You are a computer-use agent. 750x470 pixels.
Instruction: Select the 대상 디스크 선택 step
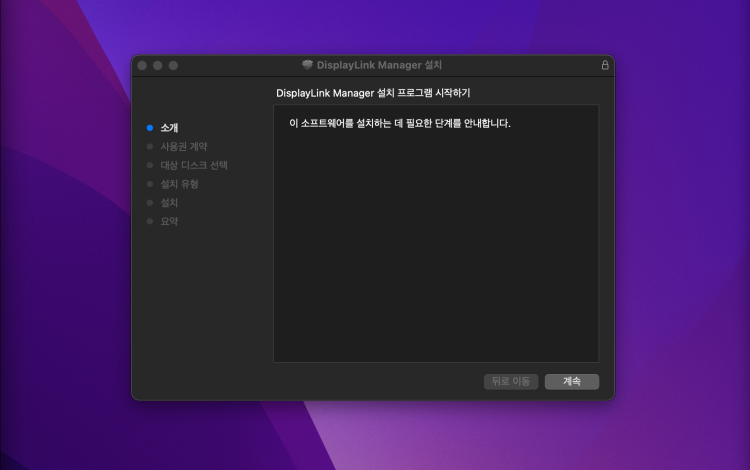point(194,165)
